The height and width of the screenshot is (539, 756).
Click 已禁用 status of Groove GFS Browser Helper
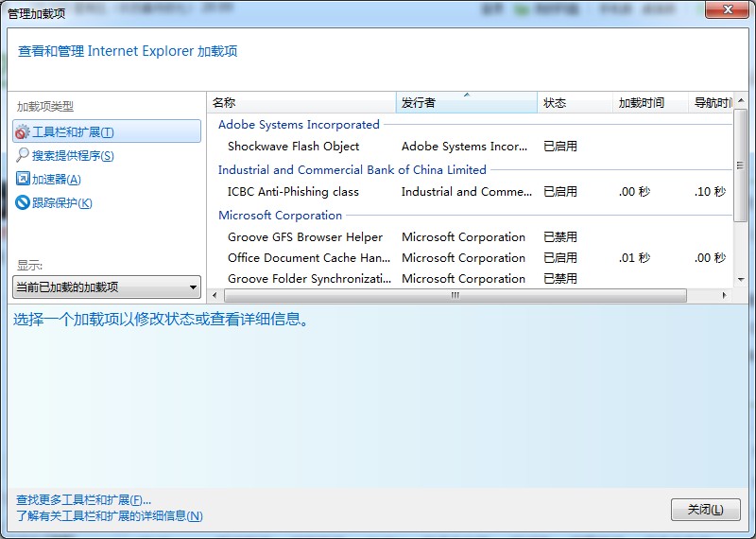click(x=560, y=237)
